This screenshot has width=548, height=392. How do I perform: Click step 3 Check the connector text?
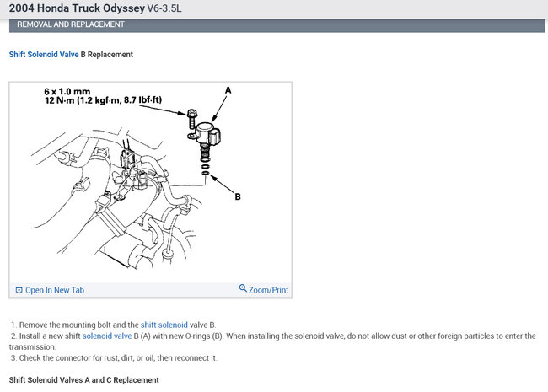tap(114, 358)
